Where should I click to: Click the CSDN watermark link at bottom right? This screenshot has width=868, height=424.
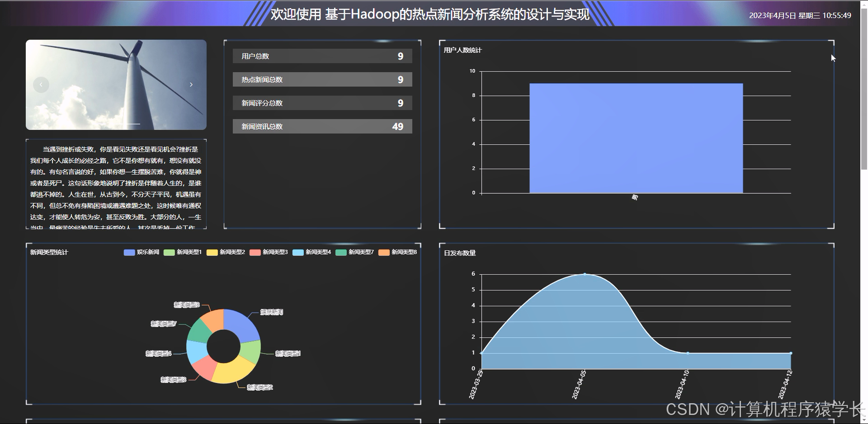pos(763,408)
